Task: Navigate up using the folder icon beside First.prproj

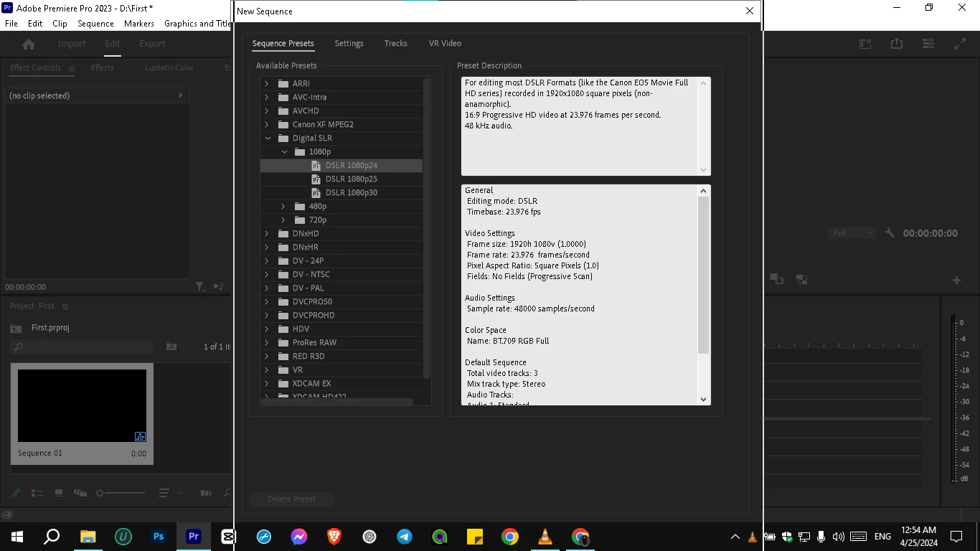Action: (x=16, y=328)
